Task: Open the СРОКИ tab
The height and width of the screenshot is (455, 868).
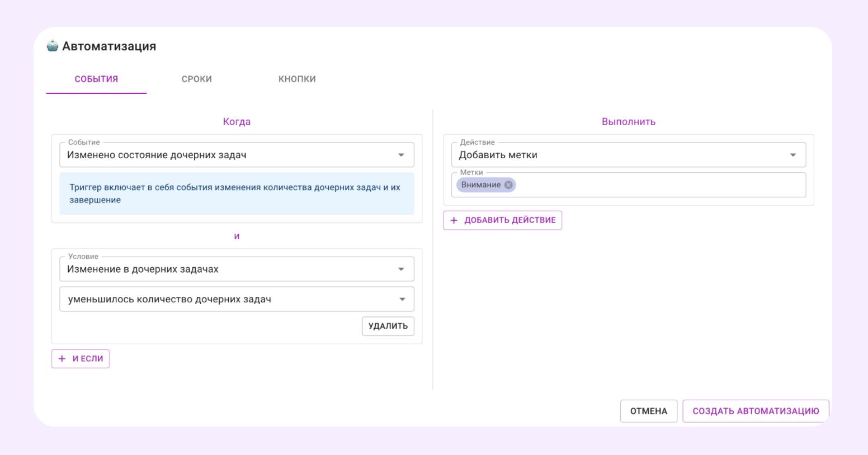Action: point(197,79)
